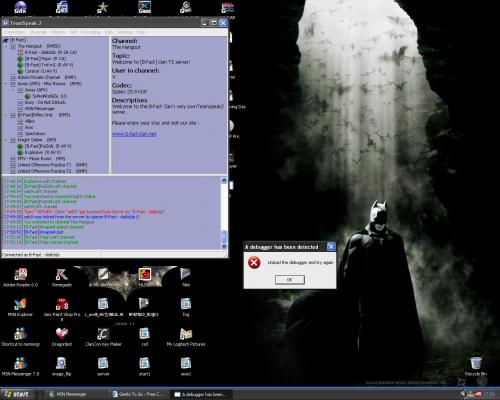
Task: Select player Explosive's green status icon
Action: [x=20, y=152]
